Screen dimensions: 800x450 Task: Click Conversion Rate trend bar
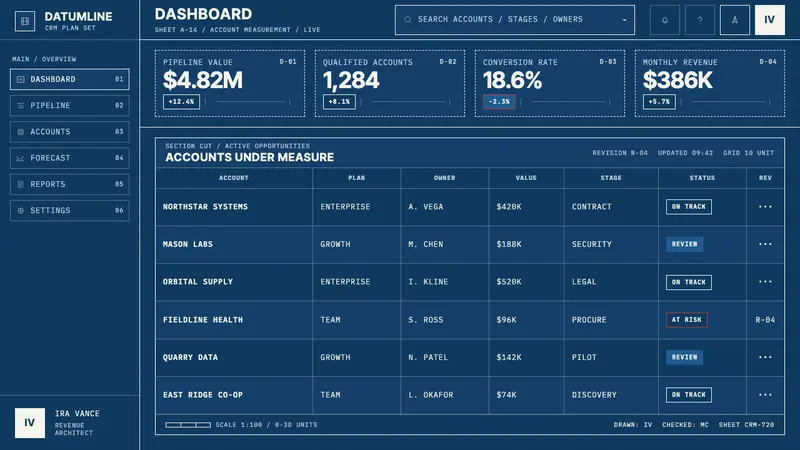(x=565, y=102)
